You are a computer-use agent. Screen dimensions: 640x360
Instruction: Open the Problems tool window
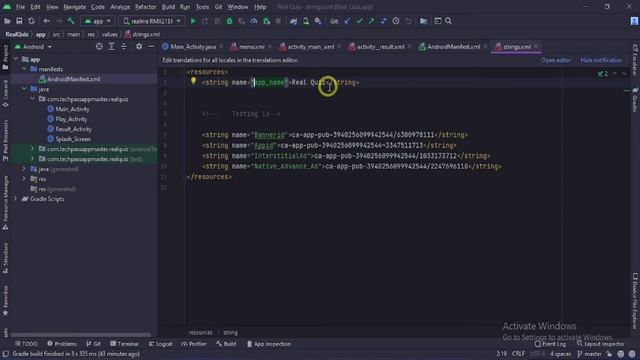click(x=62, y=344)
